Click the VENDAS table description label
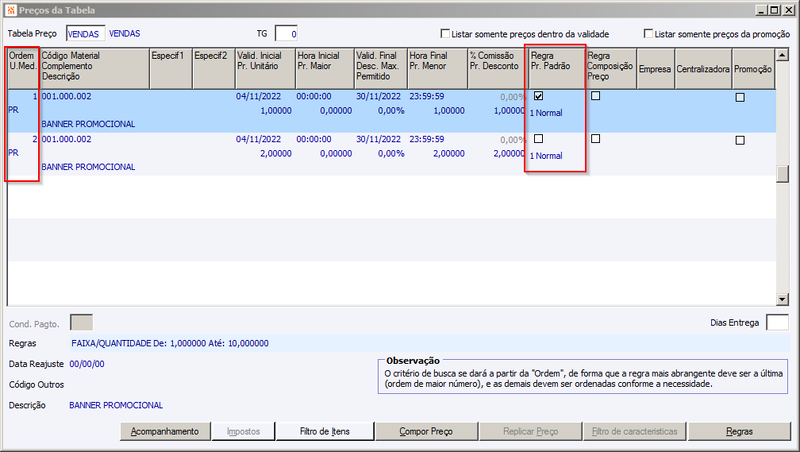This screenshot has width=800, height=452. click(124, 34)
